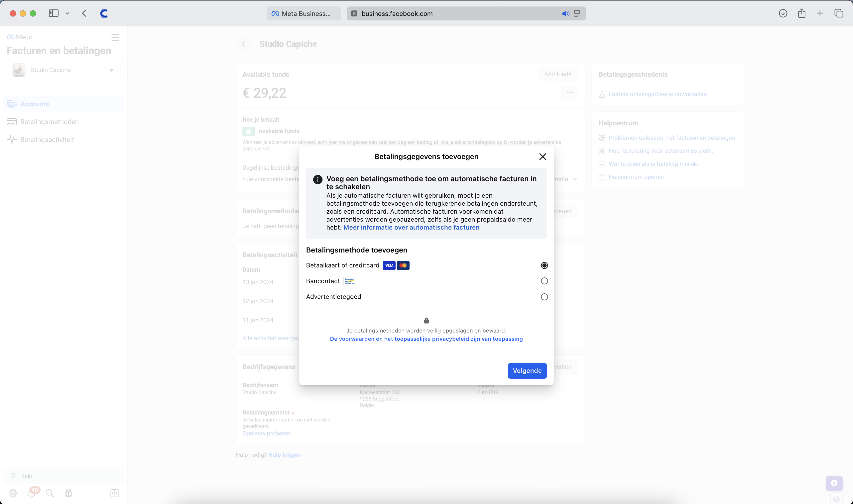Mute the tab audio speaker icon
Screen dimensions: 853x504
[565, 14]
